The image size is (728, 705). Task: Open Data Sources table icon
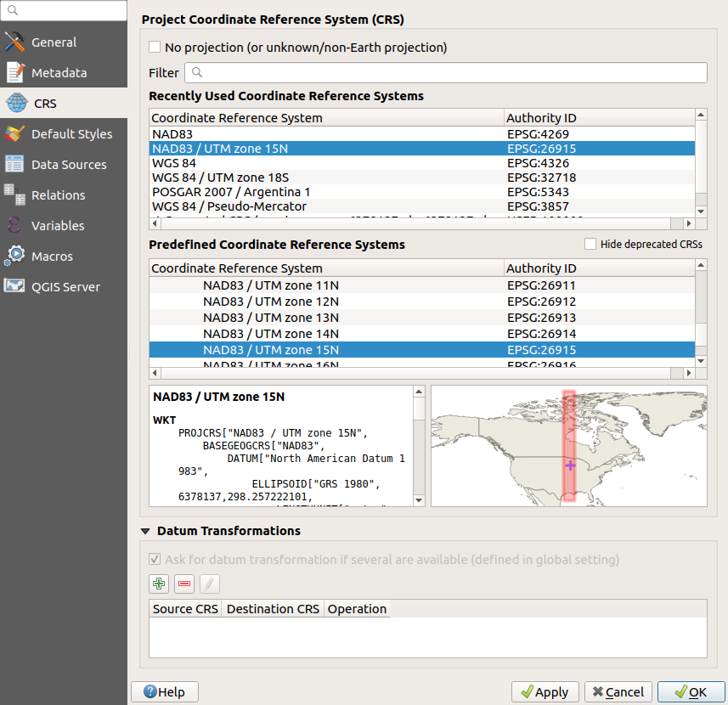click(x=15, y=165)
